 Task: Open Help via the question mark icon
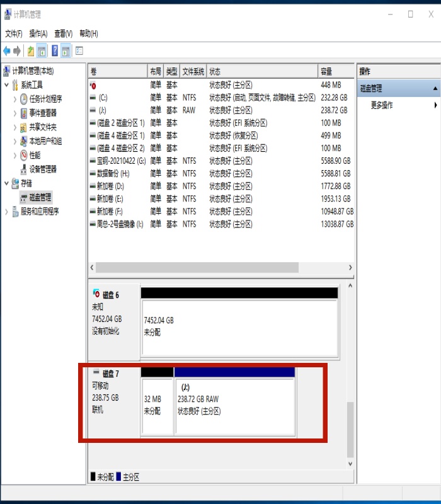(55, 51)
